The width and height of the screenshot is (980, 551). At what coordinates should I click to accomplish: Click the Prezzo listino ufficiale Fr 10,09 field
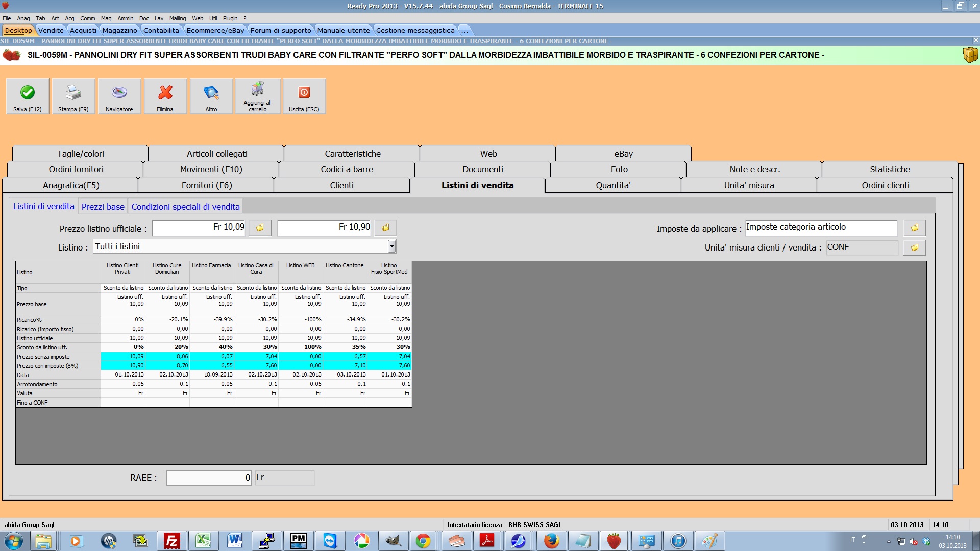pos(199,228)
